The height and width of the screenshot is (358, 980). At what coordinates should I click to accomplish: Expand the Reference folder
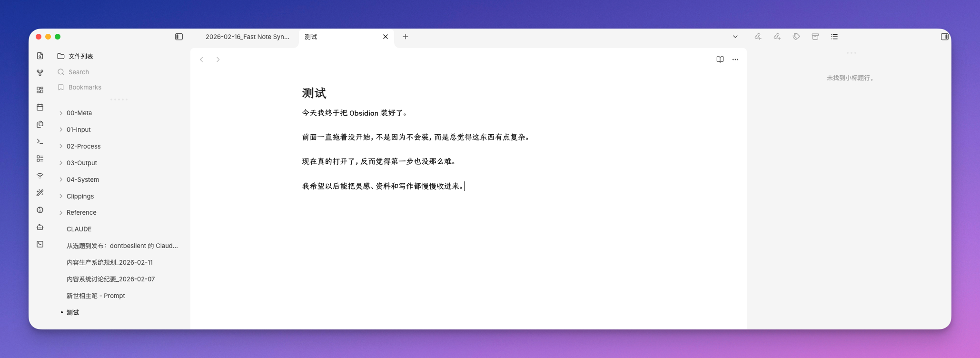pos(61,213)
